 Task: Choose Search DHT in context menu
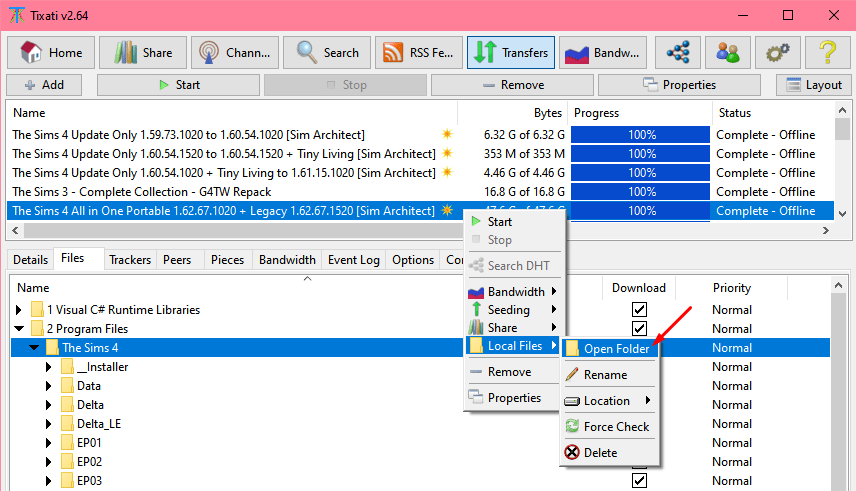click(x=514, y=265)
